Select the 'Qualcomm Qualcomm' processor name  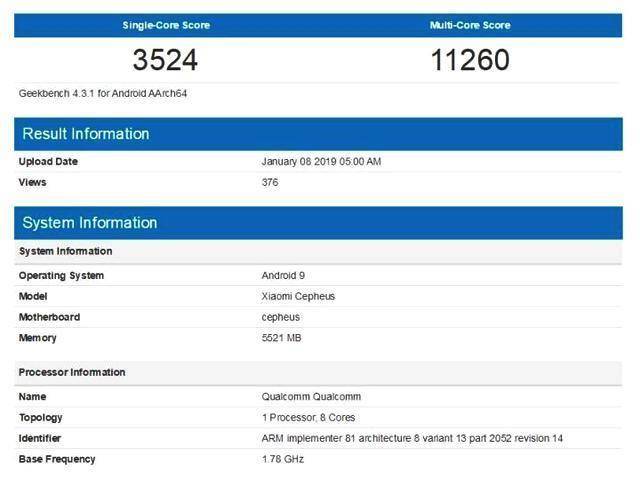tap(311, 397)
